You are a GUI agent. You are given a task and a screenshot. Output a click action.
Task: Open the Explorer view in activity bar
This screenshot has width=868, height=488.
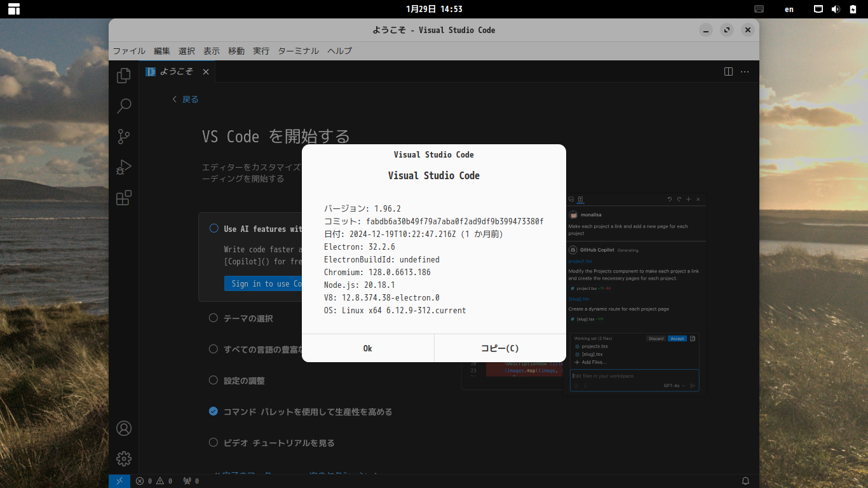[x=124, y=76]
